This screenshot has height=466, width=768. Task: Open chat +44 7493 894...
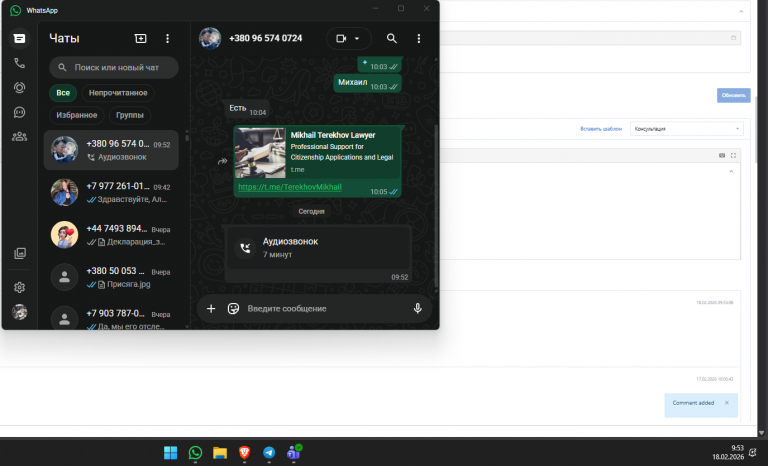(111, 235)
